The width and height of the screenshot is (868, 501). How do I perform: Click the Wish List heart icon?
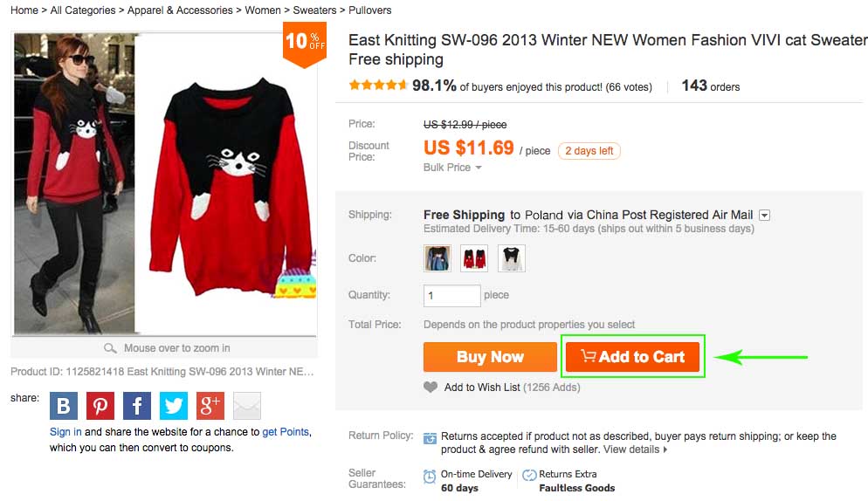431,387
